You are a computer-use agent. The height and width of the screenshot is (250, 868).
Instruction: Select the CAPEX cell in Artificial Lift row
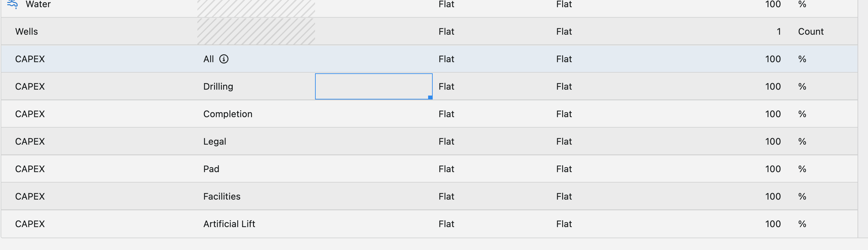(30, 224)
